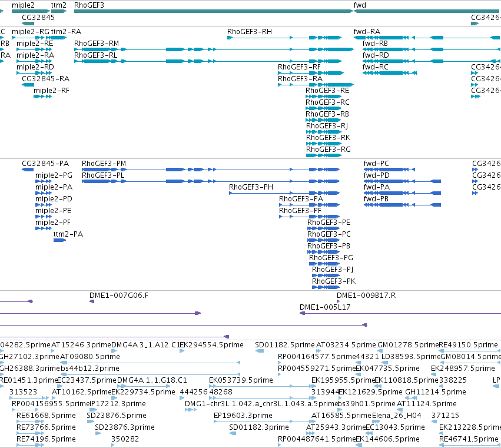Click protein RhoGEF3-PL label
The height and width of the screenshot is (448, 501).
point(103,175)
